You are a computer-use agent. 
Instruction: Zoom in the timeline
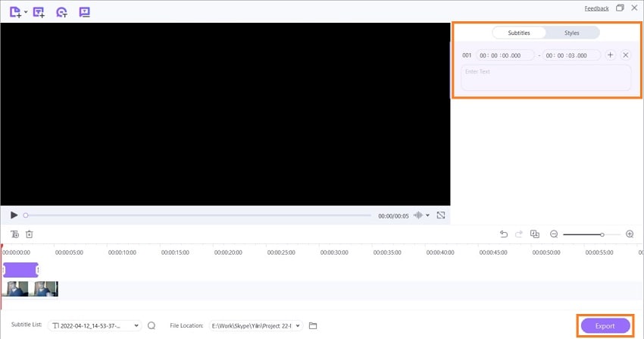630,234
